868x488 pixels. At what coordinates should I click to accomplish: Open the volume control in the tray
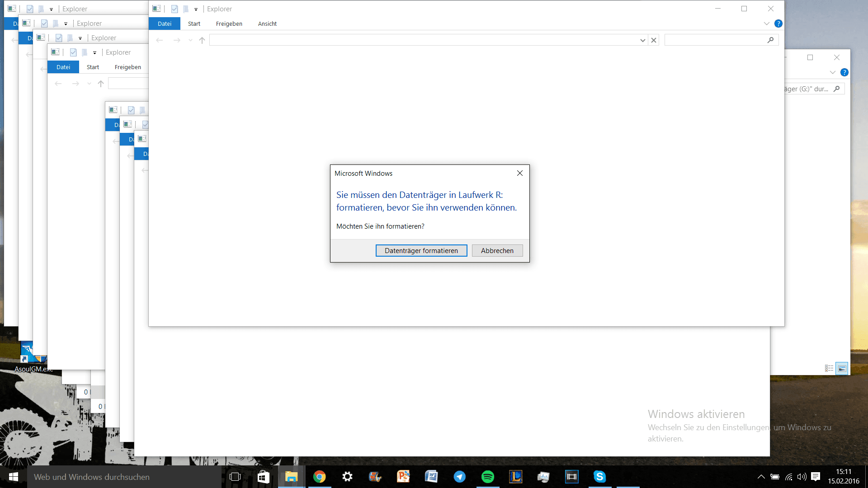pyautogui.click(x=802, y=477)
